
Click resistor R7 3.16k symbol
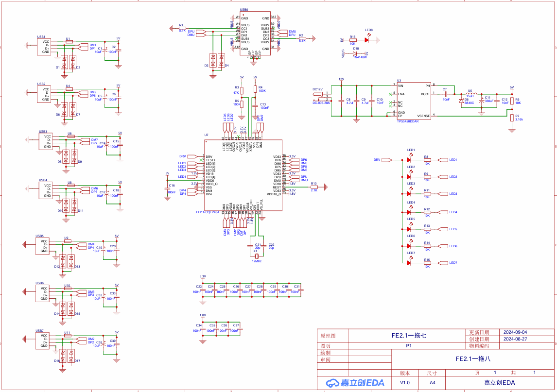(512, 118)
